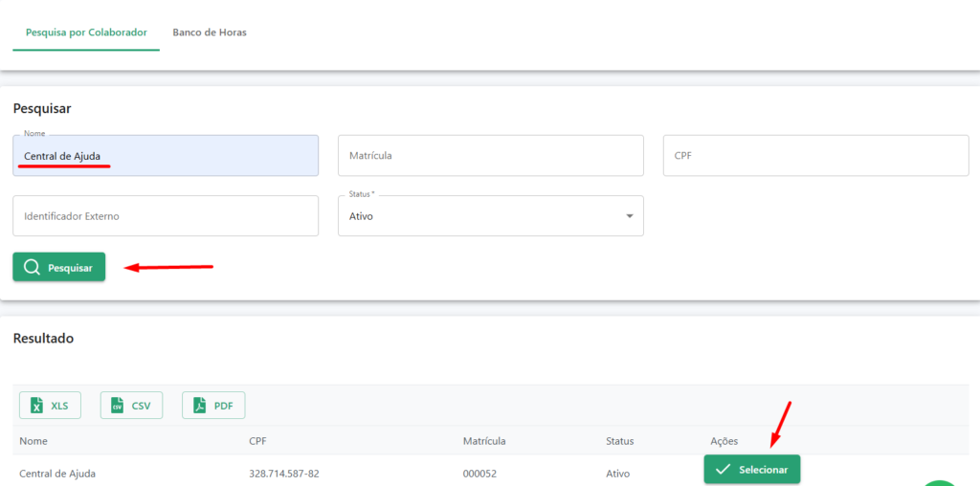Click the green Pesquisar button
The width and height of the screenshot is (980, 486).
click(x=58, y=267)
